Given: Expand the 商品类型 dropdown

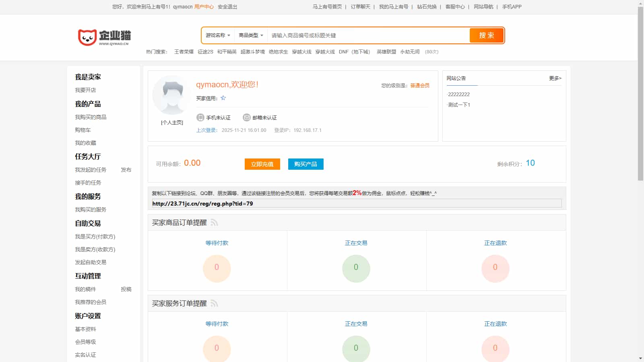Looking at the screenshot, I should 251,35.
